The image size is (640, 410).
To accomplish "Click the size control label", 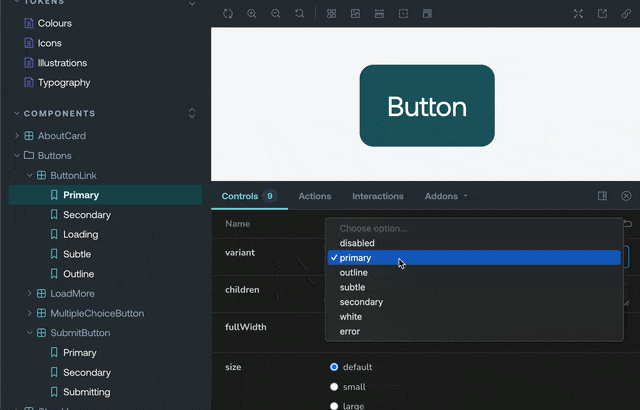I will 233,367.
